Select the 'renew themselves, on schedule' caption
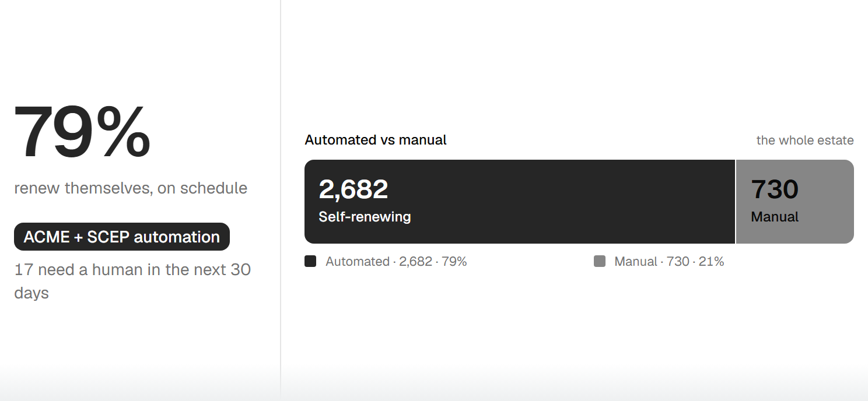Image resolution: width=868 pixels, height=401 pixels. 131,188
